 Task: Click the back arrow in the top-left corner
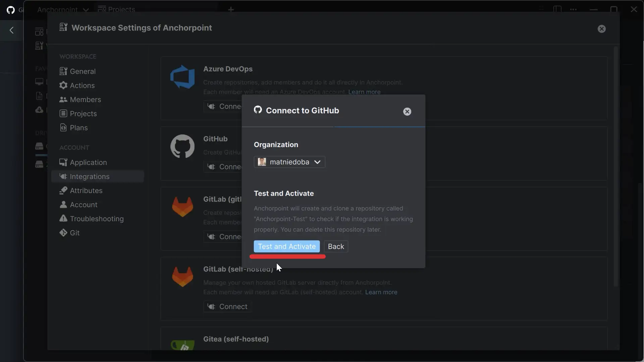coord(11,31)
